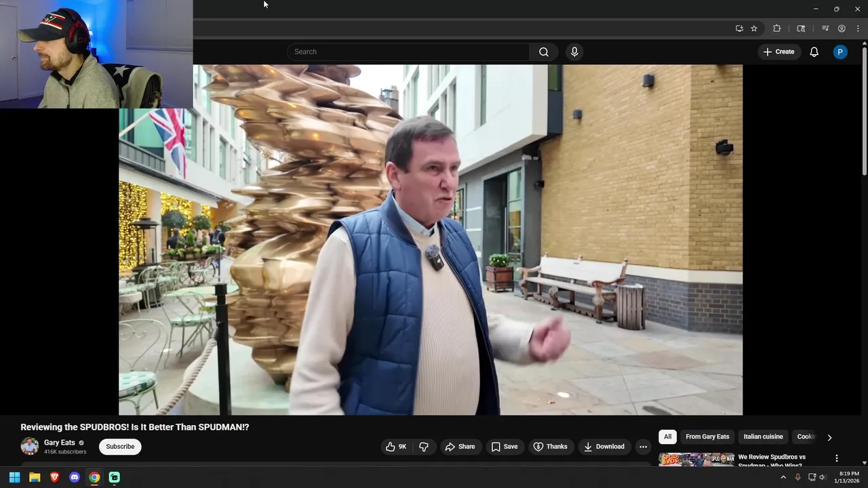Download the video
This screenshot has height=488, width=868.
pyautogui.click(x=604, y=447)
